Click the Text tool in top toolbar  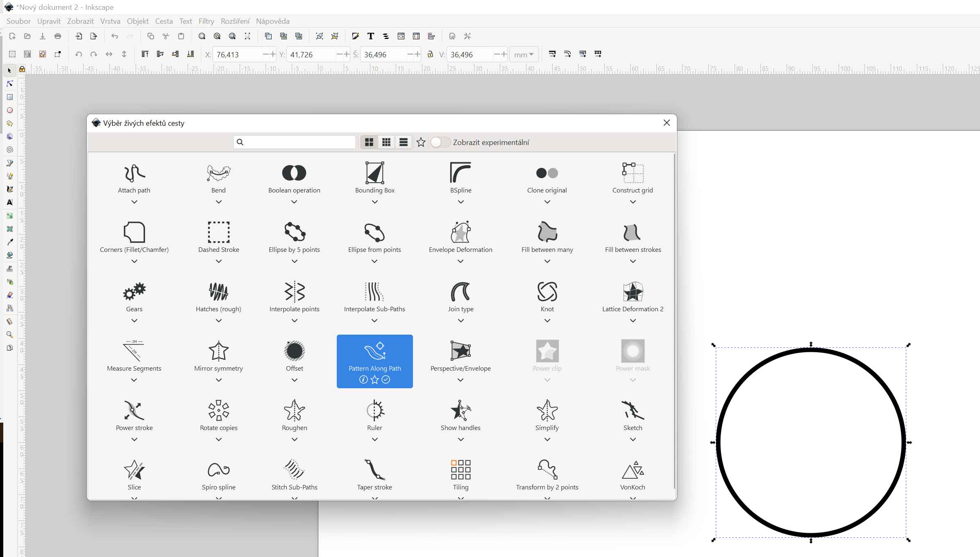(370, 36)
